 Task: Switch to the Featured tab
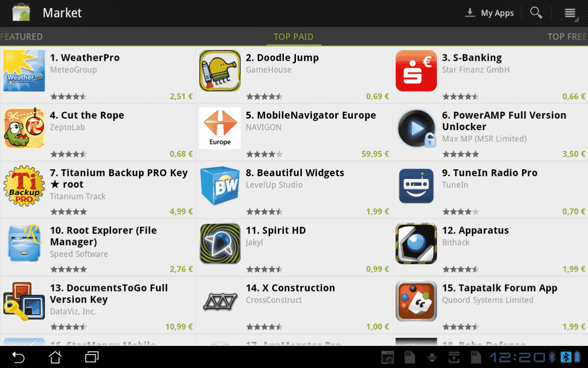[x=21, y=37]
